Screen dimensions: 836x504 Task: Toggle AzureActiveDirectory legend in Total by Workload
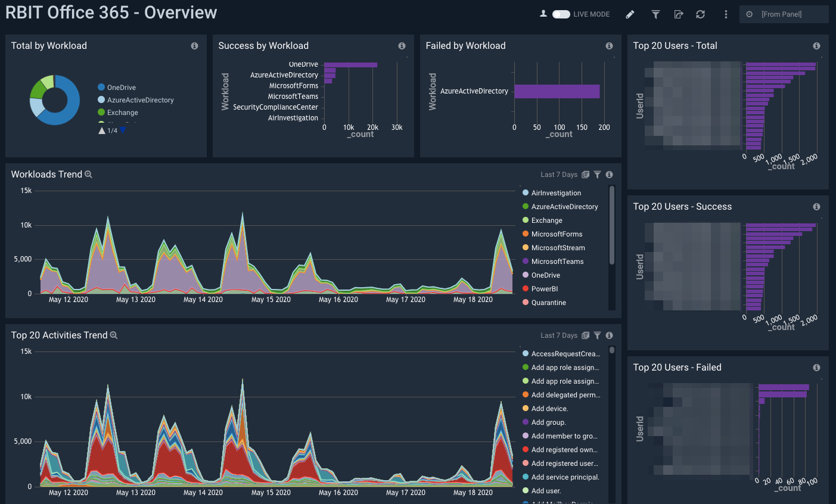(x=136, y=100)
